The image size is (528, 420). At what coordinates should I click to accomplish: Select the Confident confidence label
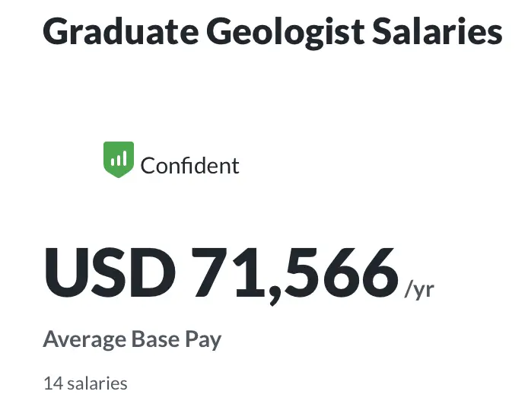point(189,166)
